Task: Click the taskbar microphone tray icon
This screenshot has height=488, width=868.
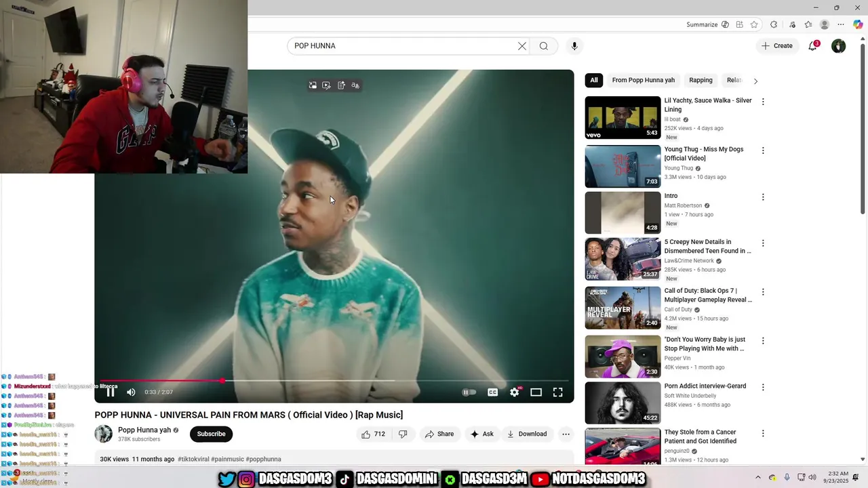Action: coord(787,477)
